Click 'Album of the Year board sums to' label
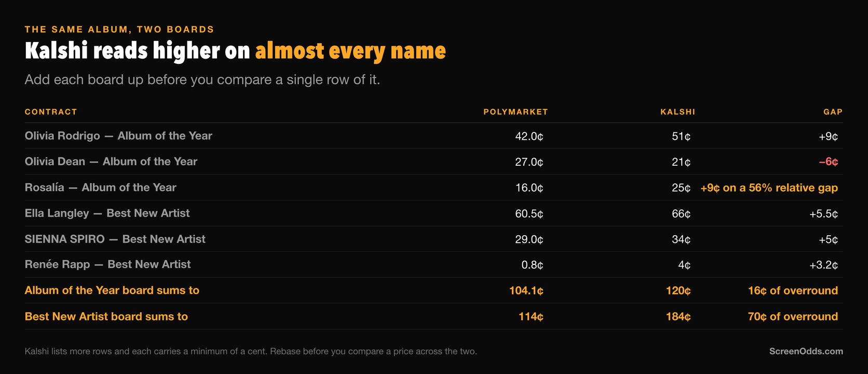The height and width of the screenshot is (374, 868). [x=112, y=290]
